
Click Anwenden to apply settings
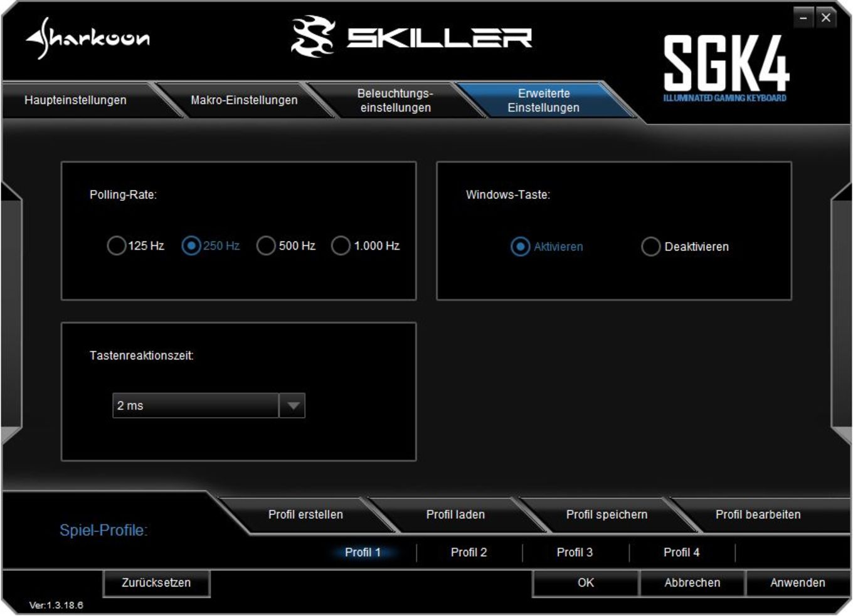(x=798, y=583)
